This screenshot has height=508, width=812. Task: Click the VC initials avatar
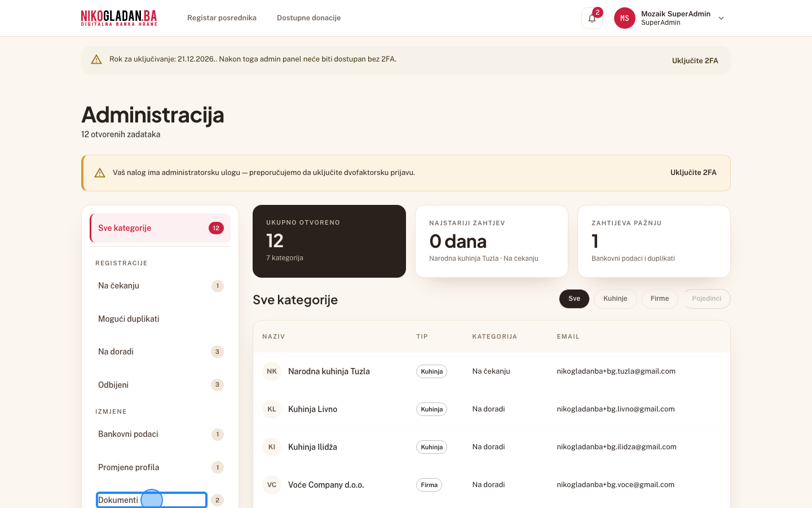(272, 485)
